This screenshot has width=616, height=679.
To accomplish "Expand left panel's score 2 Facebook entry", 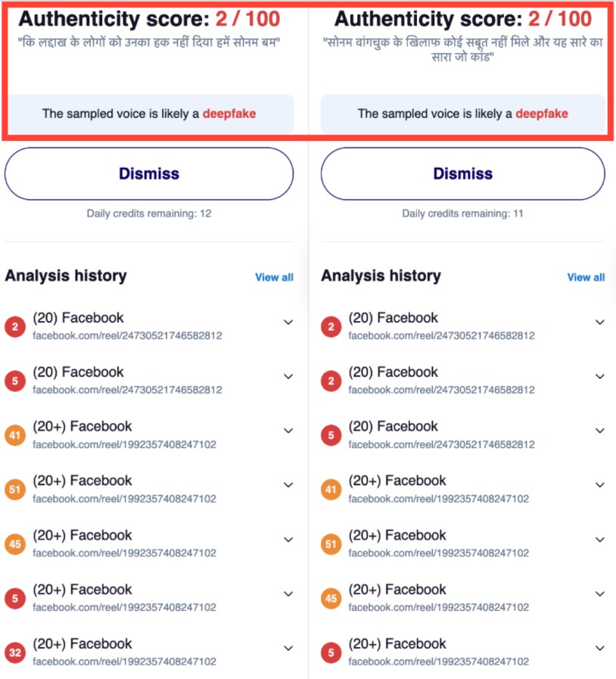I will point(288,322).
